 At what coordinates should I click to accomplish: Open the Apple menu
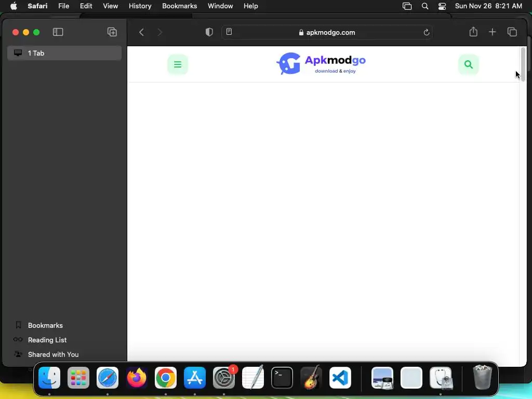pos(14,6)
